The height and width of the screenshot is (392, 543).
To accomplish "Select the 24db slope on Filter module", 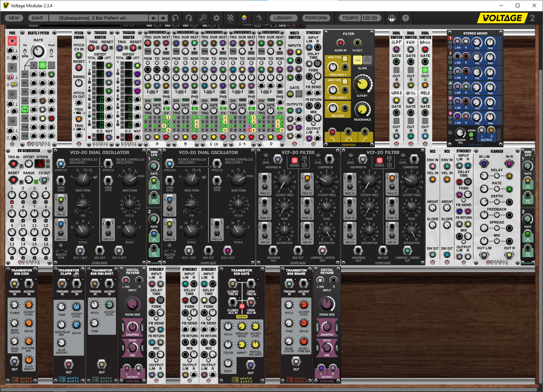I will tap(367, 60).
